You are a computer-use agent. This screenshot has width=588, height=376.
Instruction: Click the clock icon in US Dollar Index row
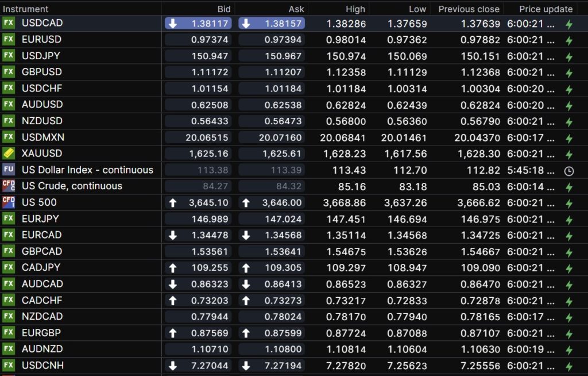click(x=569, y=171)
